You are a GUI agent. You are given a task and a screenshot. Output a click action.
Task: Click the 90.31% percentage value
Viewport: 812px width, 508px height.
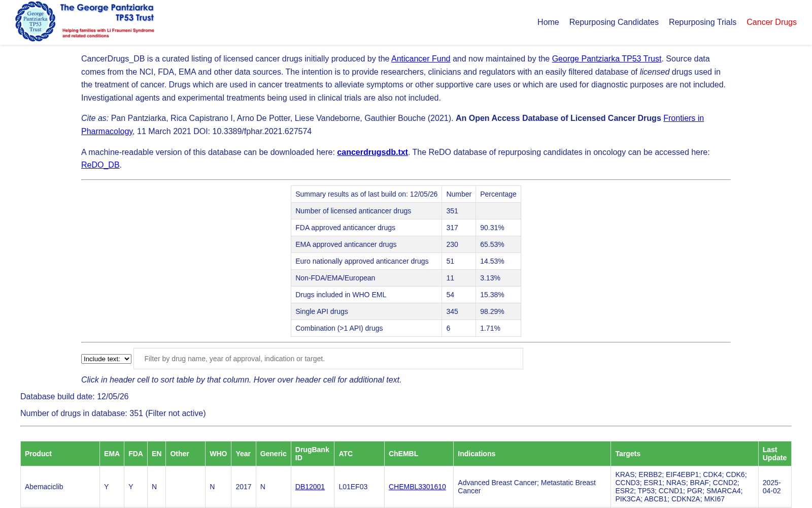(x=492, y=228)
